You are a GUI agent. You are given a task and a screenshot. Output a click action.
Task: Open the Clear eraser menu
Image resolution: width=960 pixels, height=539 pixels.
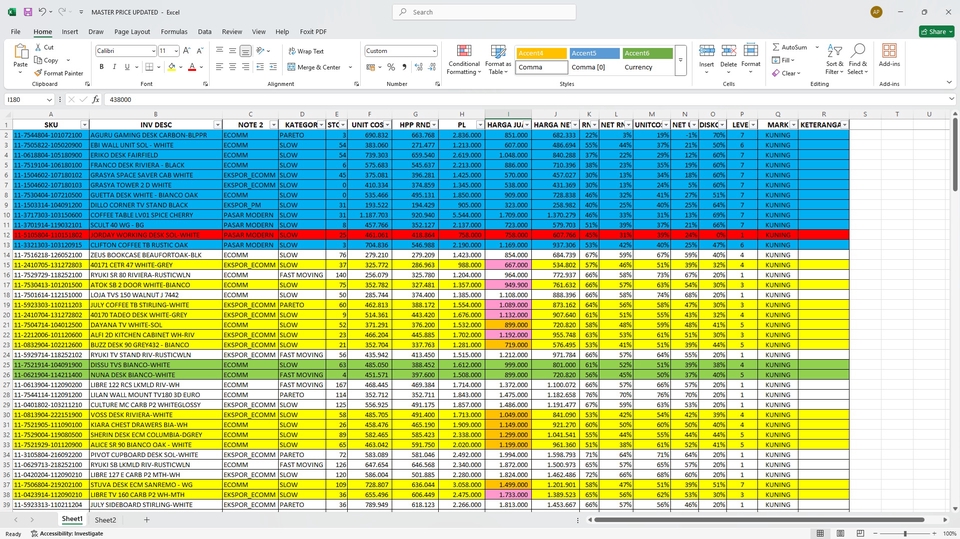coord(785,73)
